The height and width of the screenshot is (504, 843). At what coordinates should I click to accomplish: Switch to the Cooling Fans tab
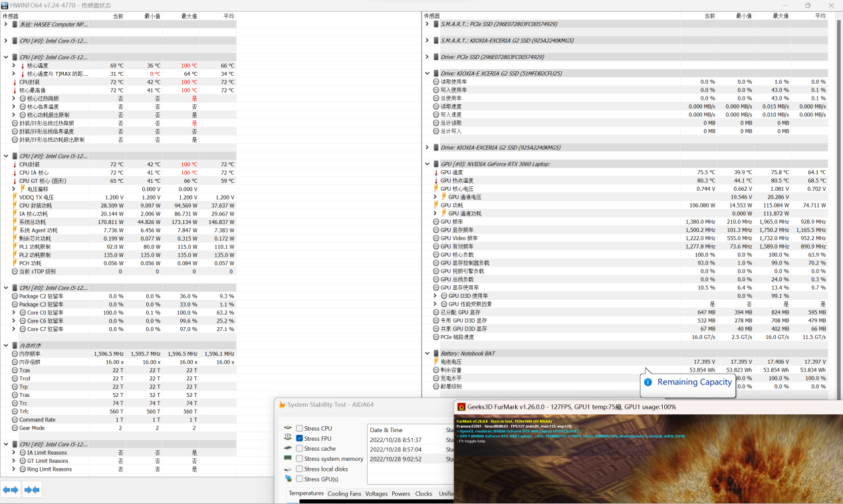coord(346,494)
